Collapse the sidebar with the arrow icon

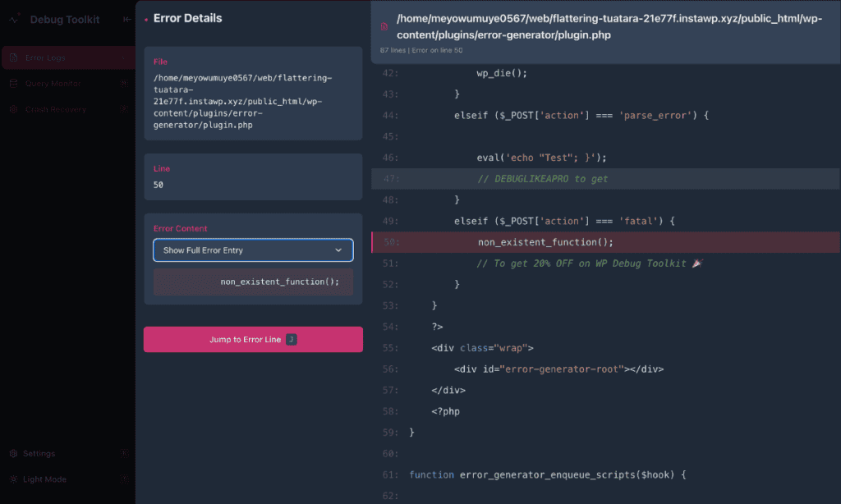point(126,20)
